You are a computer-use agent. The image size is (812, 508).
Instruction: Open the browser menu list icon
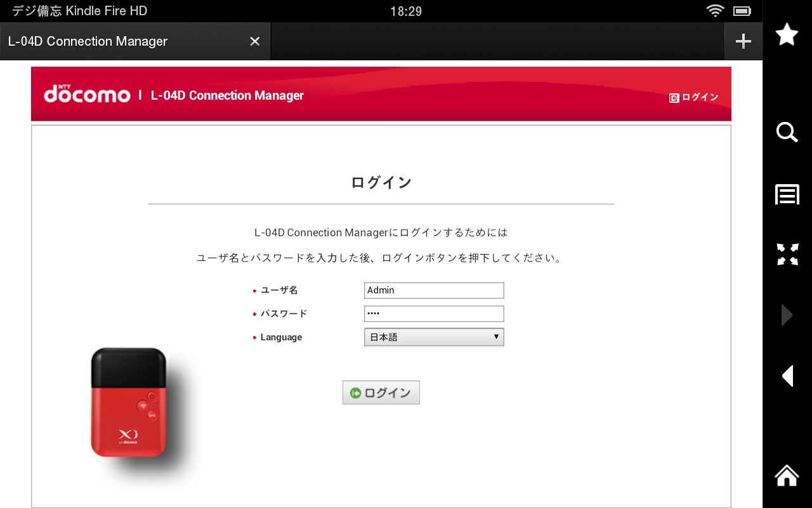click(x=787, y=194)
